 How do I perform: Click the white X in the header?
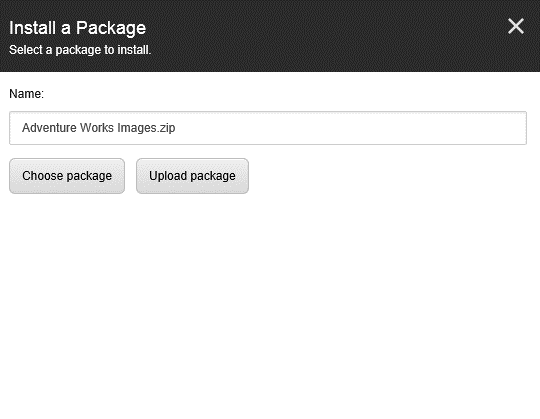pos(516,26)
